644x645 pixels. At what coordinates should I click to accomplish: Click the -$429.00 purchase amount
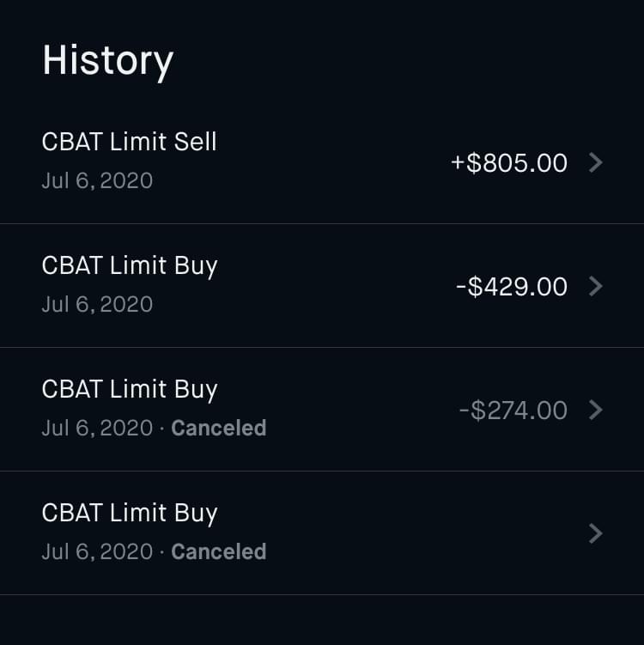(512, 287)
